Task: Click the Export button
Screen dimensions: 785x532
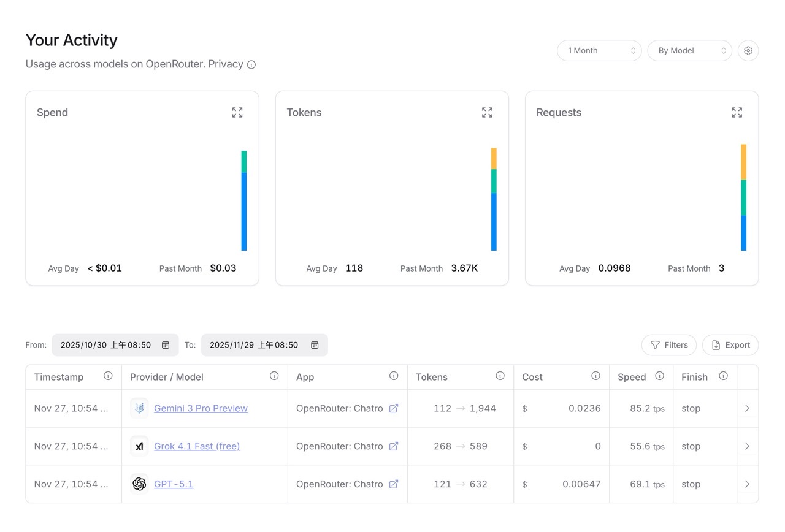Action: pyautogui.click(x=730, y=345)
